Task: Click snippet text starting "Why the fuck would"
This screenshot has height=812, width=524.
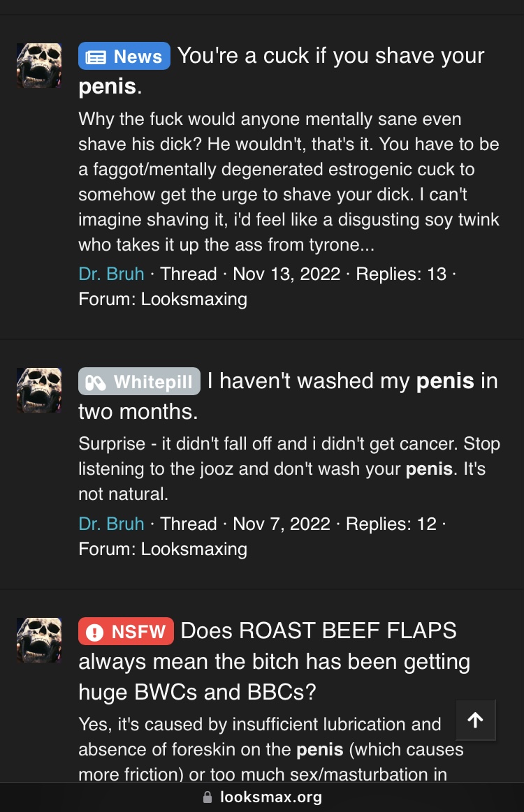Action: click(x=289, y=182)
